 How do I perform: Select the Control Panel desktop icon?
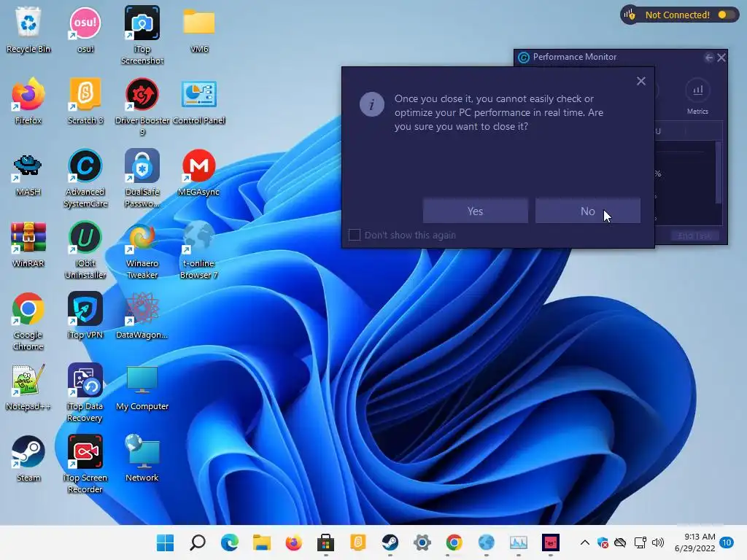click(199, 101)
